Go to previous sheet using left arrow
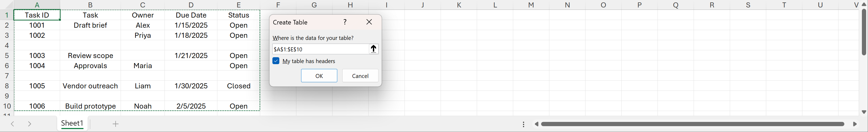Screen dimensions: 868x132 pos(12,124)
